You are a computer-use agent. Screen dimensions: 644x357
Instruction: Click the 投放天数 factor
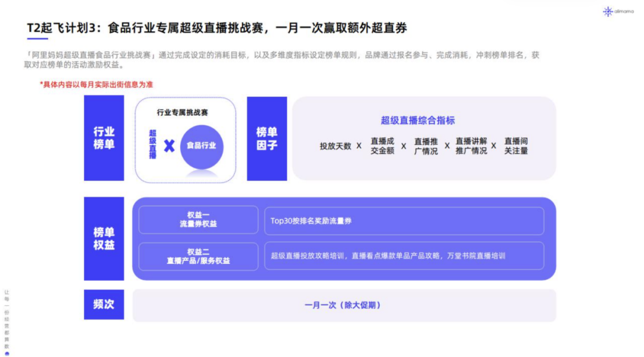(x=336, y=146)
